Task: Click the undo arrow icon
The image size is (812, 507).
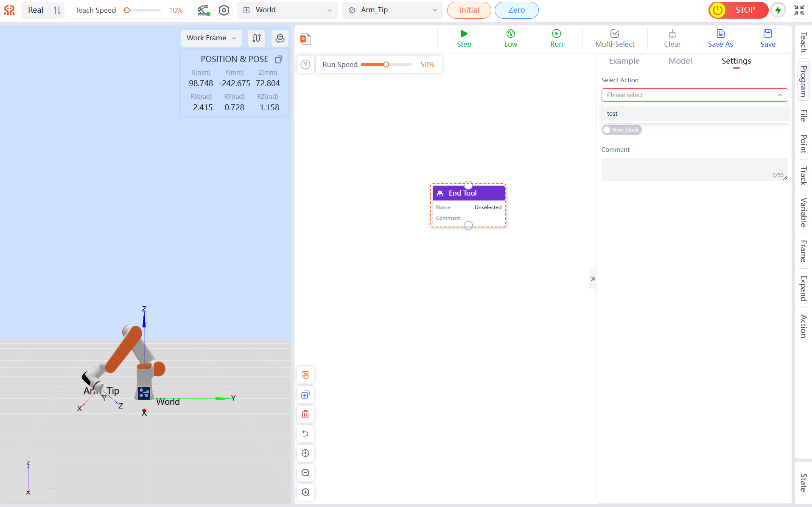Action: coord(305,434)
